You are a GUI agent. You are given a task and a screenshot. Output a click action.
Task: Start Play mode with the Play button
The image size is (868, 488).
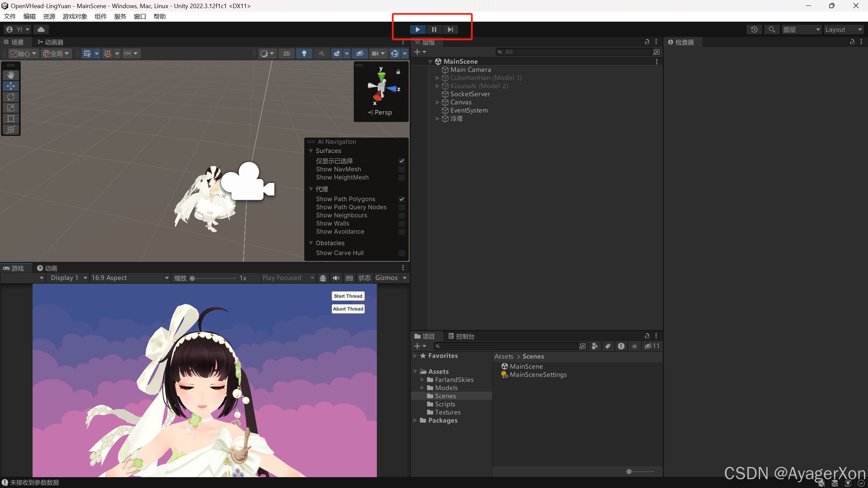click(x=418, y=29)
